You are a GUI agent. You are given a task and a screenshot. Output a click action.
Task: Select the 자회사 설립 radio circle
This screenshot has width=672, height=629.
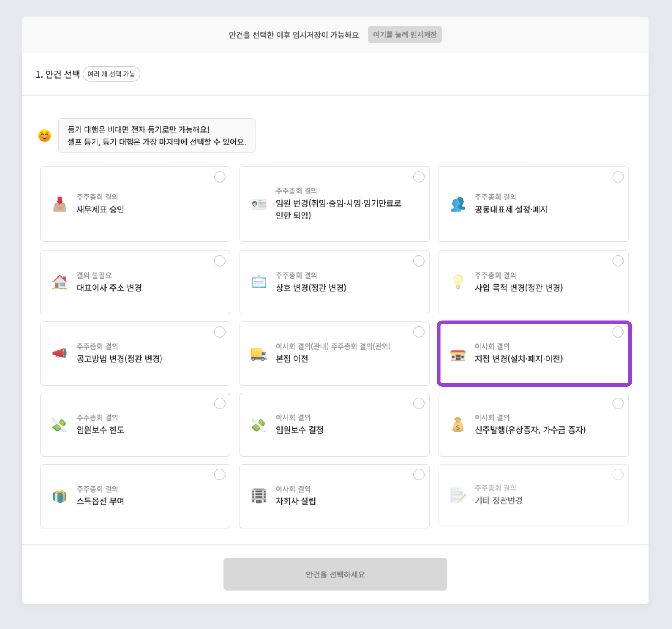pos(419,474)
